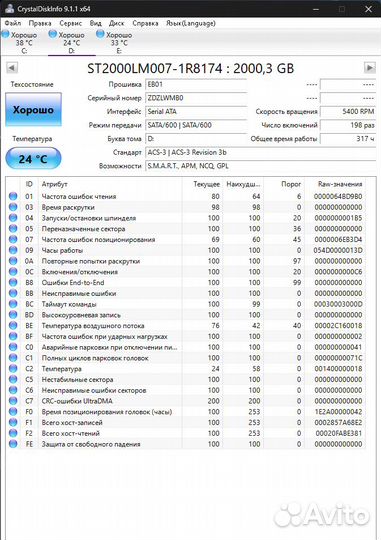The height and width of the screenshot is (540, 381).
Task: Click status icon for C6 uncorrectable sector errors
Action: coord(13,390)
